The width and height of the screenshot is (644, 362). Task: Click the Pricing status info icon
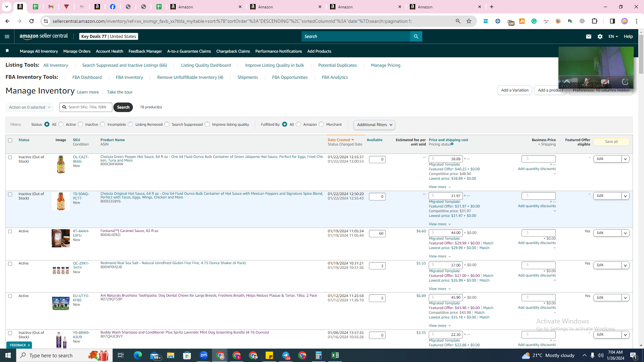452,144
